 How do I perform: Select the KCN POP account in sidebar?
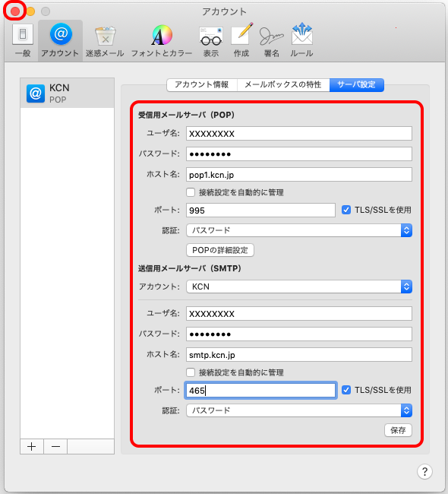67,93
